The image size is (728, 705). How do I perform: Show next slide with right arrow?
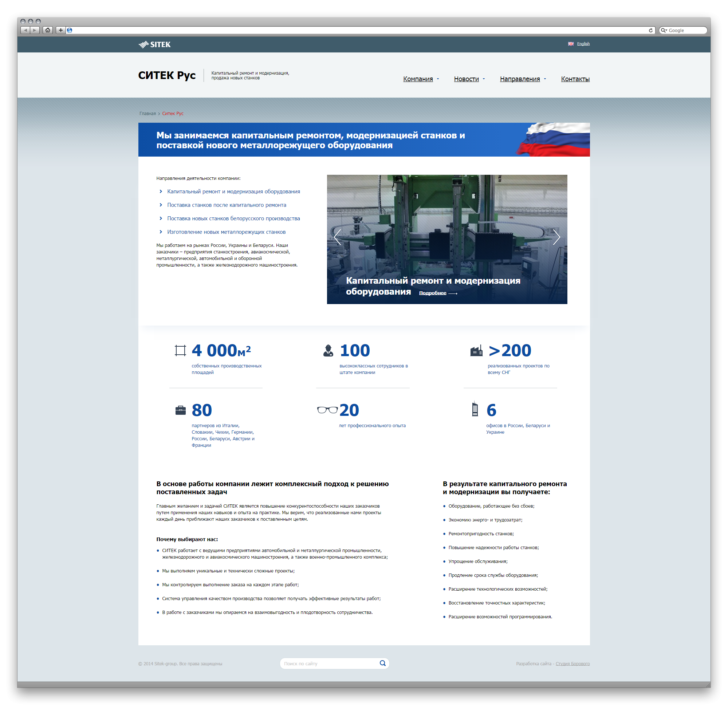click(x=556, y=237)
